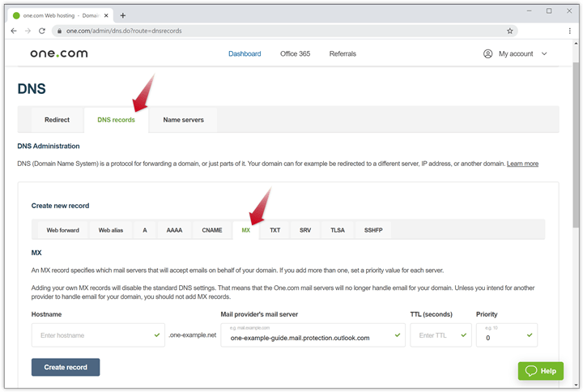Open the Name servers tab

coord(183,120)
